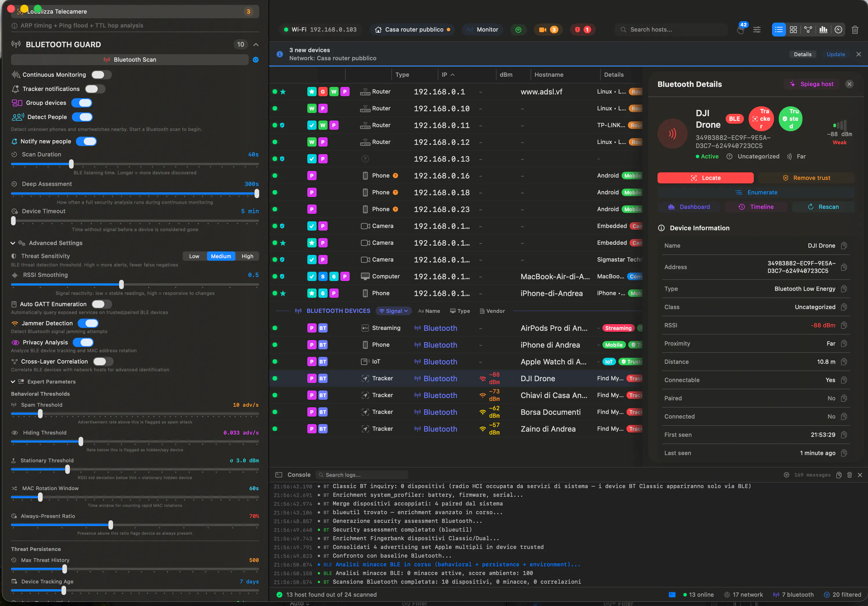Turn off Notify new people
Viewport: 868px width, 606px height.
[87, 141]
